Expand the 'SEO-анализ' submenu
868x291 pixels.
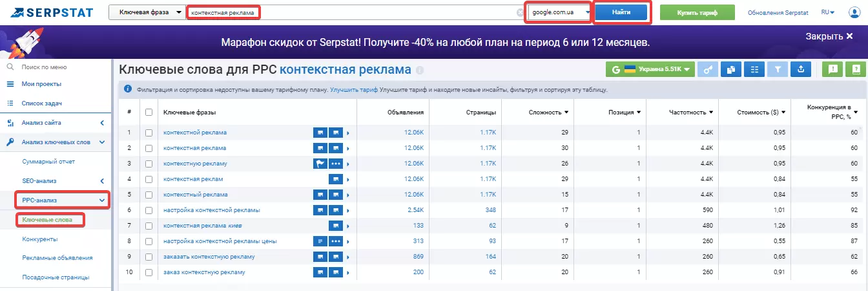102,181
